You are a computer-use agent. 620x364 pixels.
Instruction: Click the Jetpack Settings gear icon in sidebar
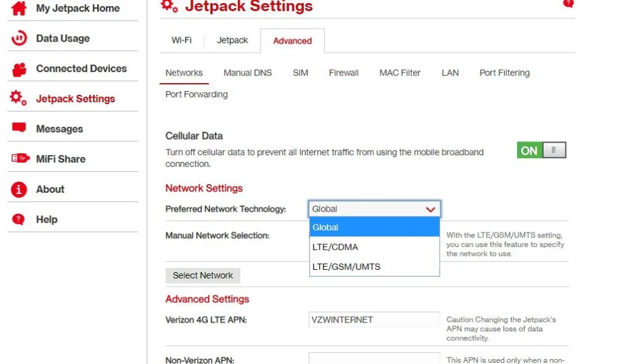pyautogui.click(x=19, y=98)
